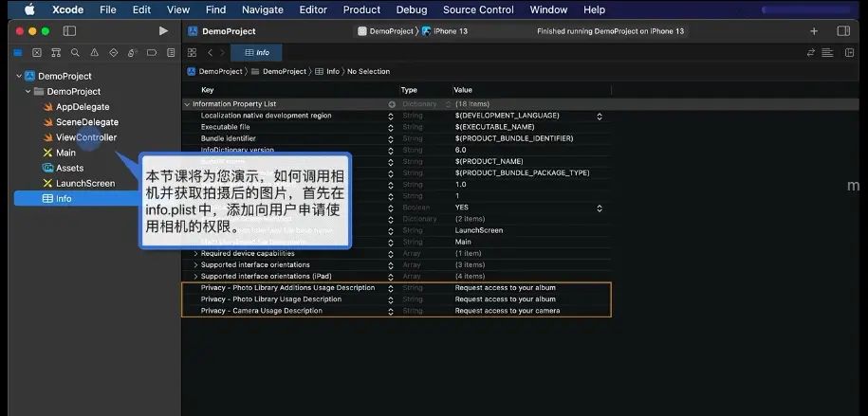Click value 'Request access to your camera'
This screenshot has height=416, width=868.
[508, 311]
